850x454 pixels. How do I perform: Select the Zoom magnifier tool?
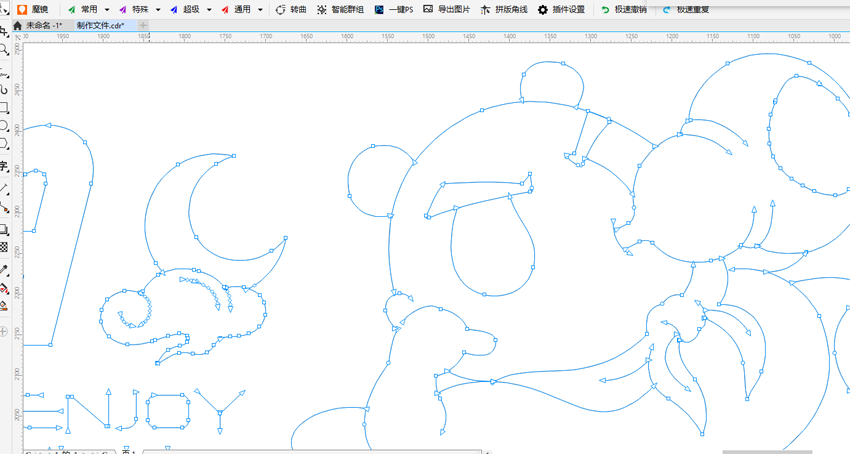(4, 50)
